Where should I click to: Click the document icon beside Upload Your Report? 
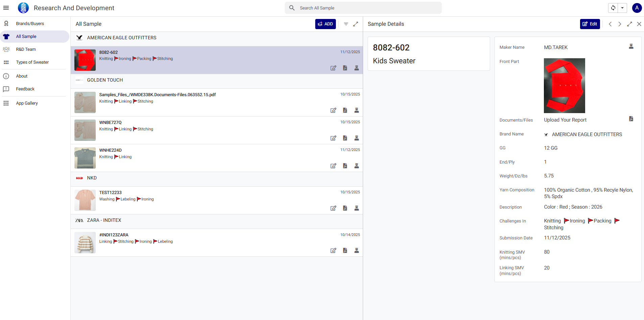tap(631, 119)
